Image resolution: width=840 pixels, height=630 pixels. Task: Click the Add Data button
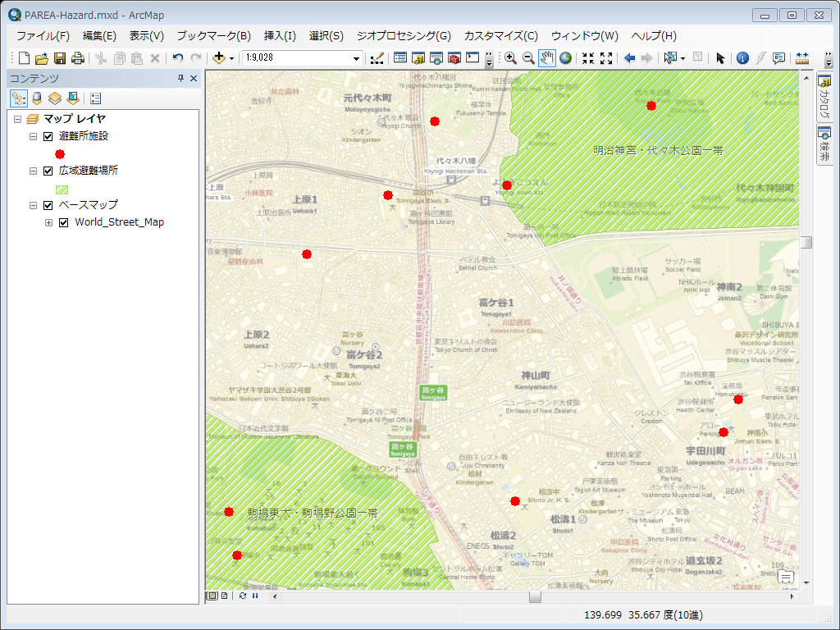(218, 58)
